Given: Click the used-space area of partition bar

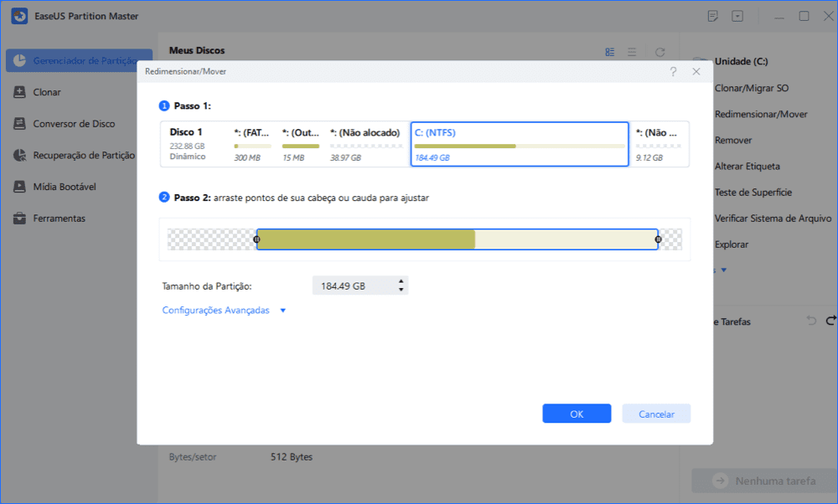Looking at the screenshot, I should 366,239.
